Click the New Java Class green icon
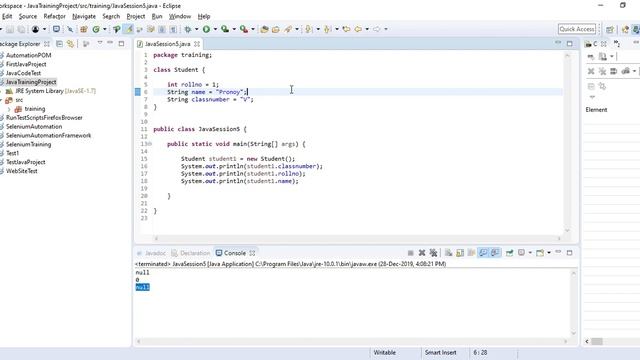 [x=96, y=29]
